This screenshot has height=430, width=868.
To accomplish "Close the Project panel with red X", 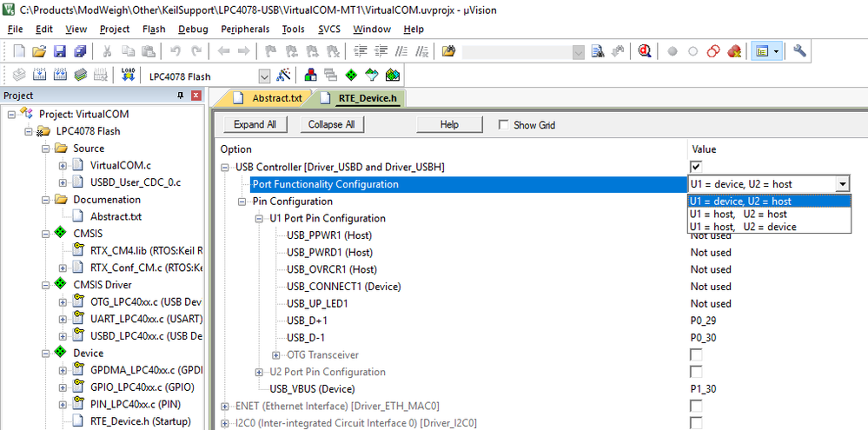I will [x=196, y=96].
